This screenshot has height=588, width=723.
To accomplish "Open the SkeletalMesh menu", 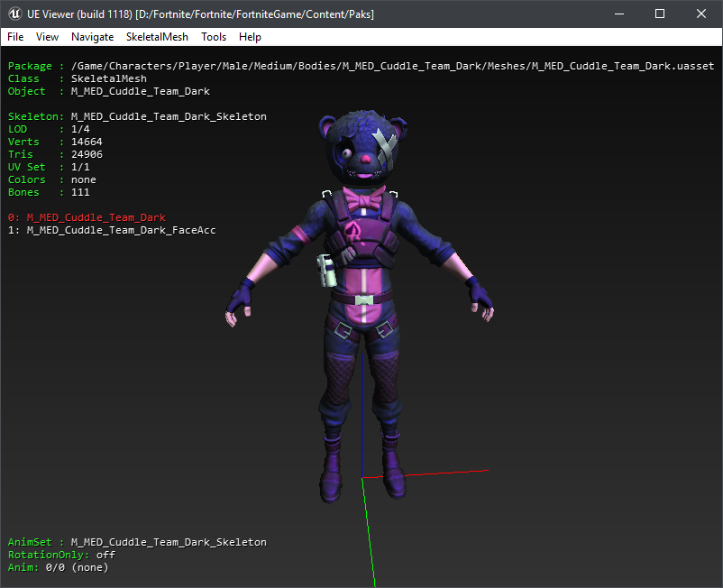I will click(157, 37).
